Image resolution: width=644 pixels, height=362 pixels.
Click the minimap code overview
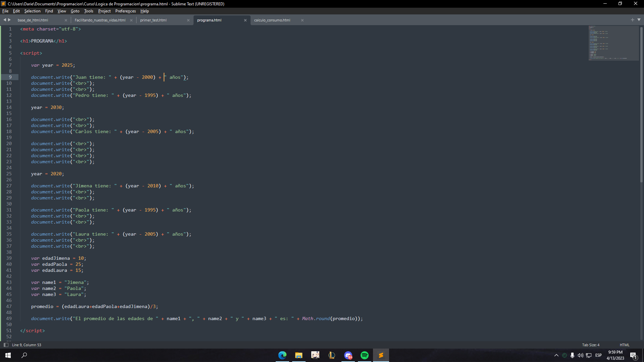pos(613,43)
